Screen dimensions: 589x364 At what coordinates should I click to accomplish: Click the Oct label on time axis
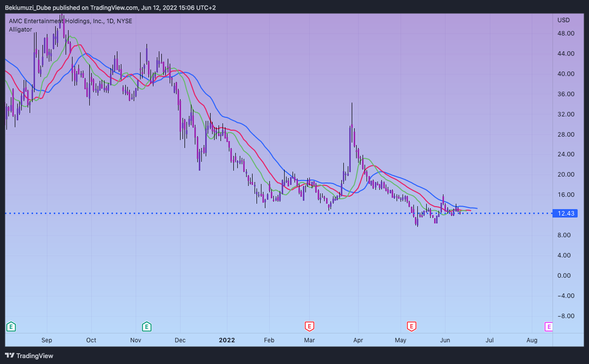(91, 340)
